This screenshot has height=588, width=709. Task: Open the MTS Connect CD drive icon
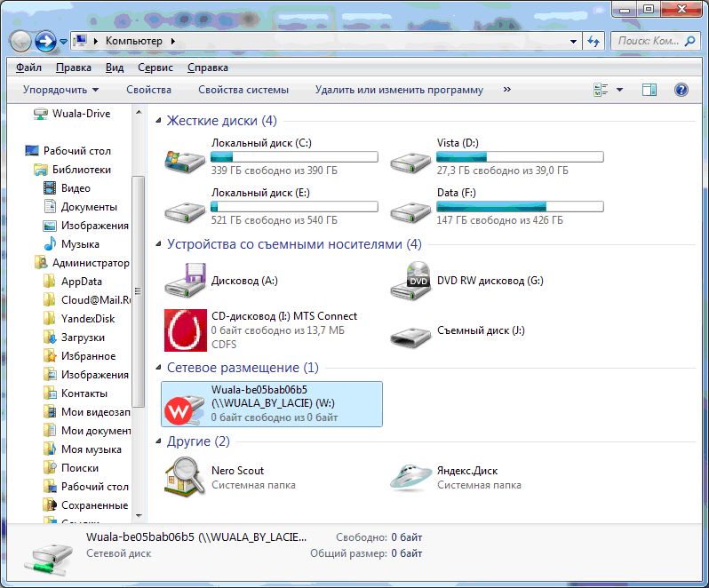pos(185,330)
